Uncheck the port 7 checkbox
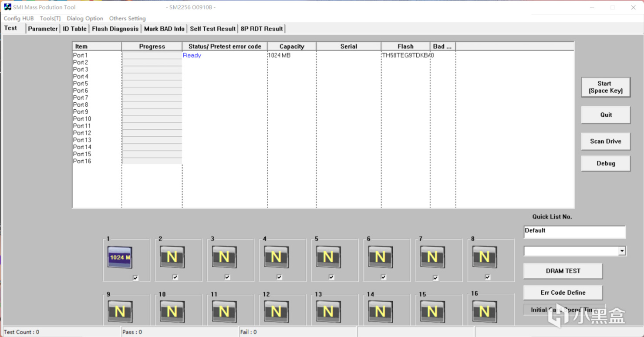Viewport: 644px width, 337px height. [435, 278]
